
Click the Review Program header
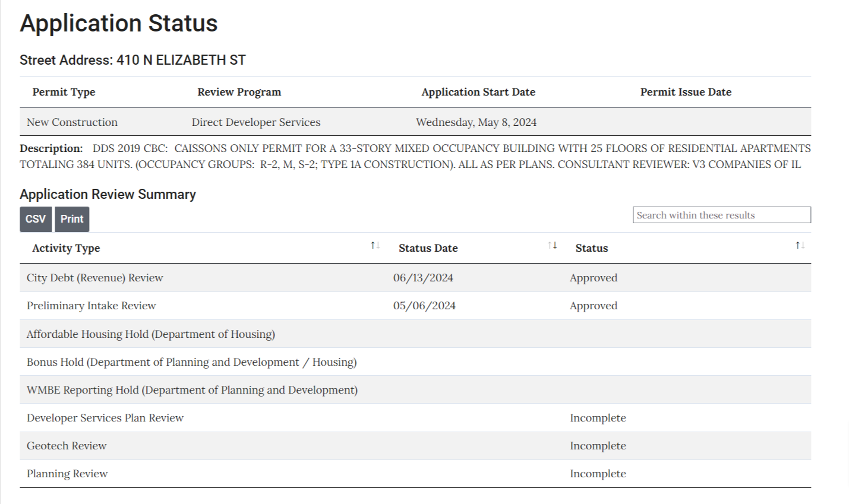pyautogui.click(x=239, y=92)
